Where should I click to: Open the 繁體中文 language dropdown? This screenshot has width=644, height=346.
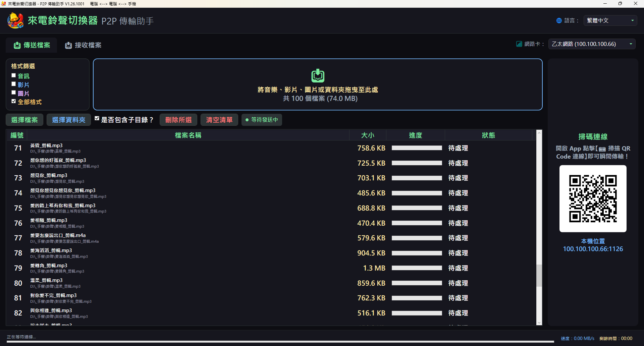tap(610, 20)
